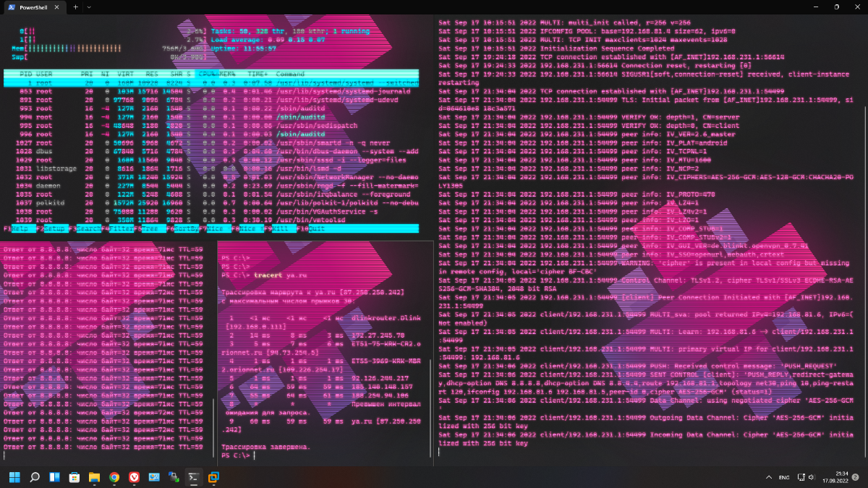Select the vmtoolsd process row
The width and height of the screenshot is (868, 488).
click(211, 219)
